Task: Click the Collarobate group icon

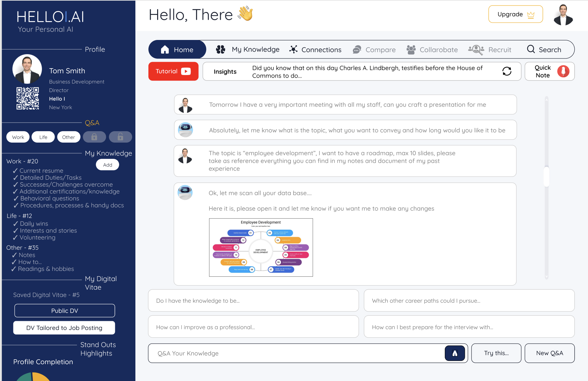Action: click(x=411, y=49)
